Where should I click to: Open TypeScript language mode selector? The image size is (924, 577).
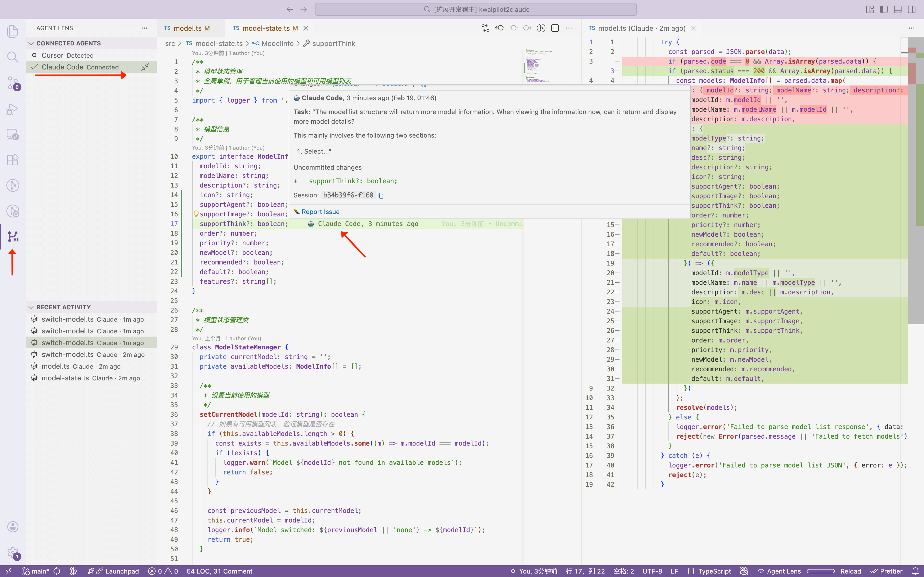click(714, 571)
